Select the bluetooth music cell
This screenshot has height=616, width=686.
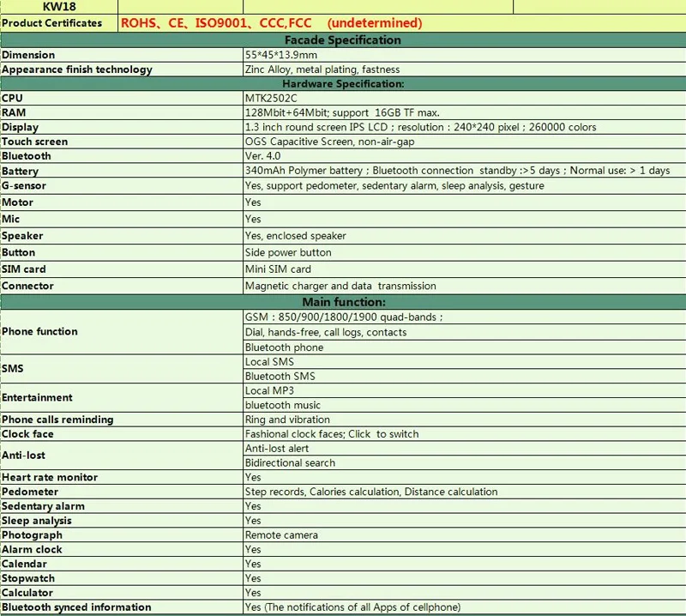465,405
